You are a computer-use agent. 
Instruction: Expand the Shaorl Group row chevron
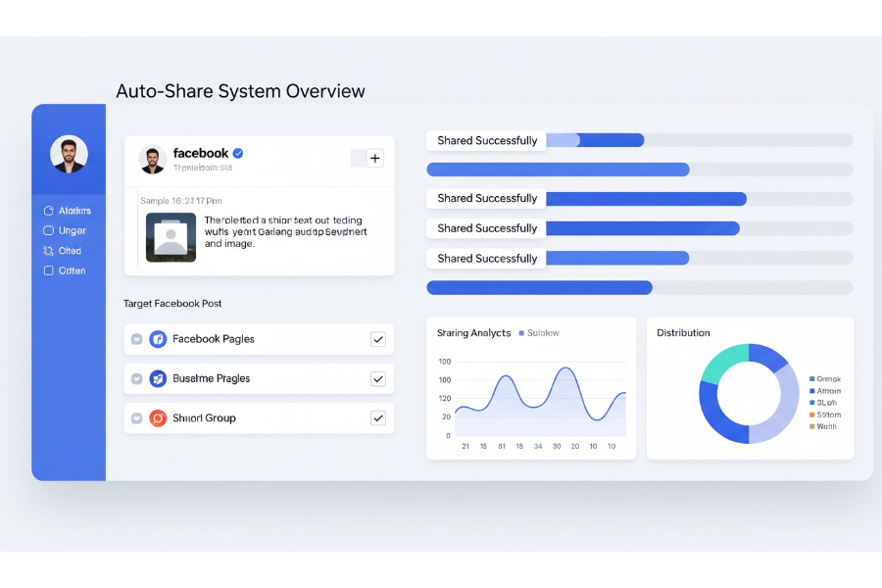pyautogui.click(x=136, y=418)
